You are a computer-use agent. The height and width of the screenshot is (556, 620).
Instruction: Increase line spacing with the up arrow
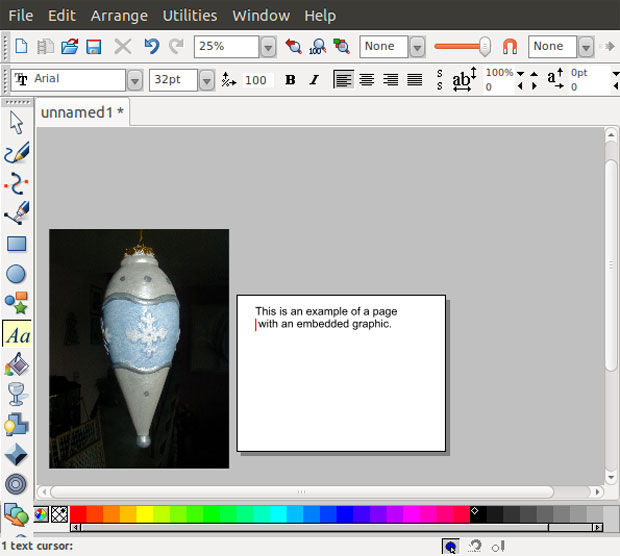pos(534,74)
